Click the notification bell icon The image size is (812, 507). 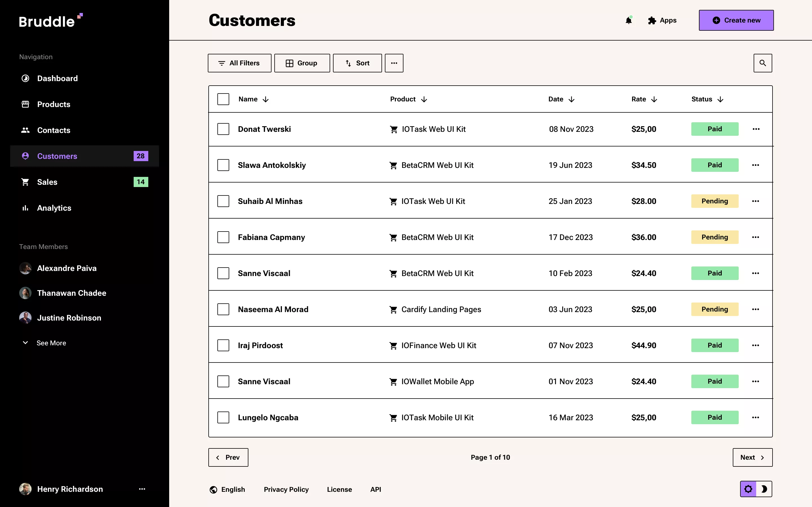coord(628,21)
